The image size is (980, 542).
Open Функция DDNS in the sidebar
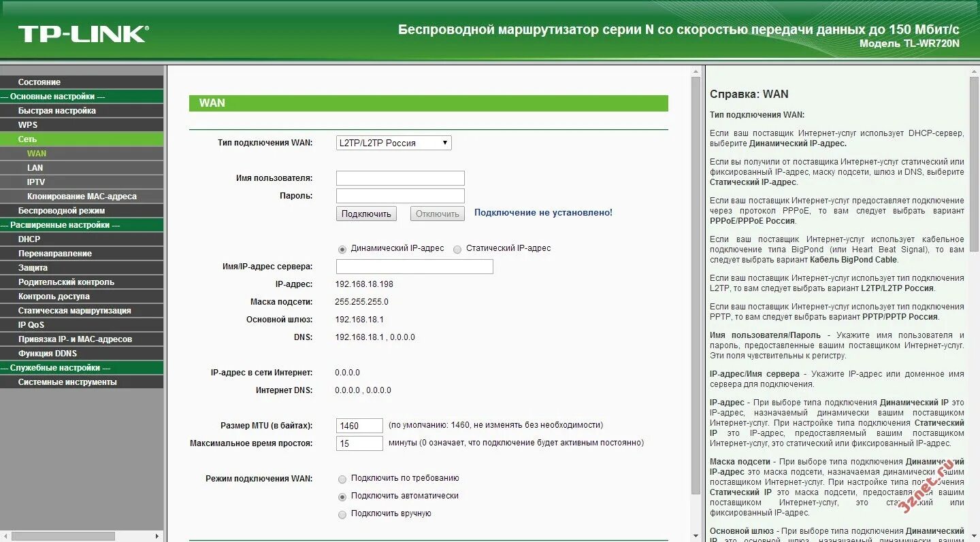click(x=82, y=353)
